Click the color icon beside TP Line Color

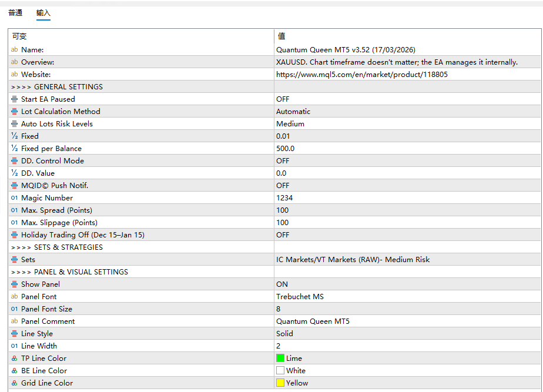click(x=14, y=359)
